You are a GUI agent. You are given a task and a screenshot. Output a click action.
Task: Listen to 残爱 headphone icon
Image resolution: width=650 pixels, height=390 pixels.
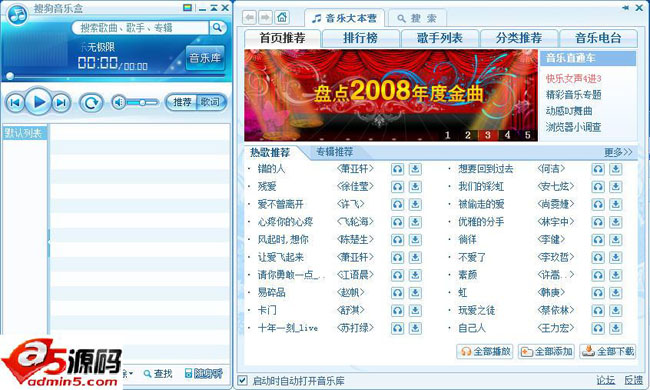pyautogui.click(x=397, y=187)
